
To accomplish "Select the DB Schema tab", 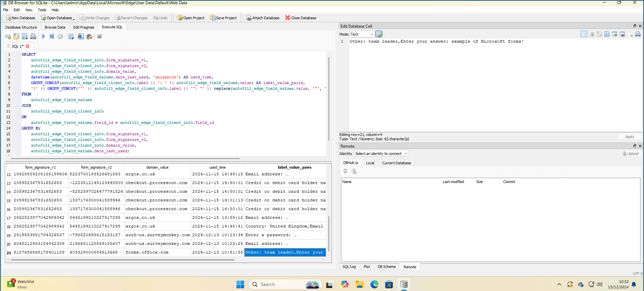I will [x=386, y=267].
